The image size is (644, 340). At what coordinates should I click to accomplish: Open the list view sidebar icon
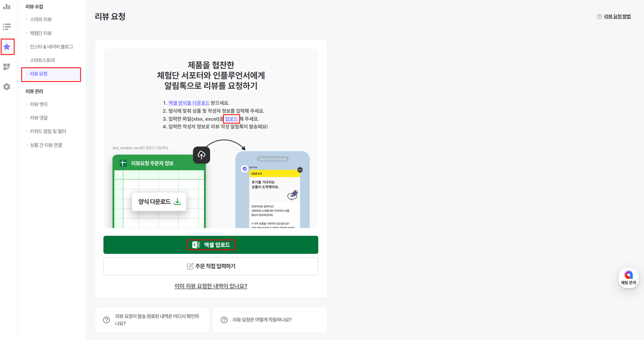point(7,27)
